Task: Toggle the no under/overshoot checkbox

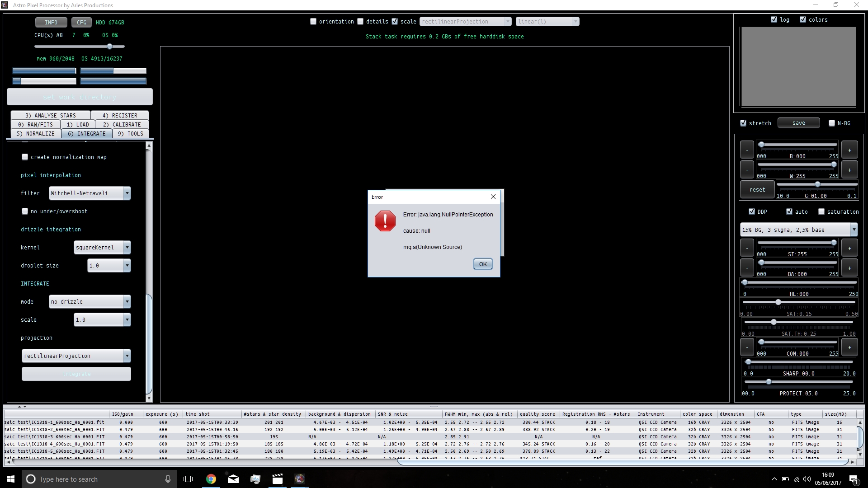Action: click(25, 211)
